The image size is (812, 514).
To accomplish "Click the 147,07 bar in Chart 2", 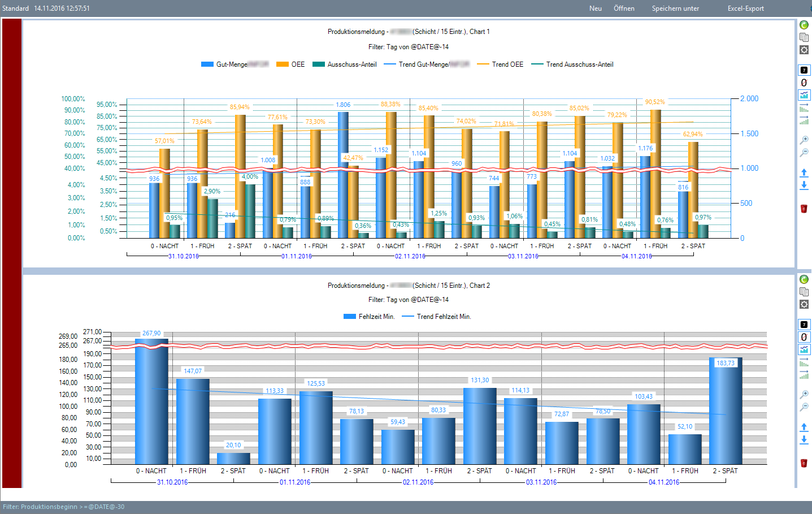I will (x=193, y=421).
